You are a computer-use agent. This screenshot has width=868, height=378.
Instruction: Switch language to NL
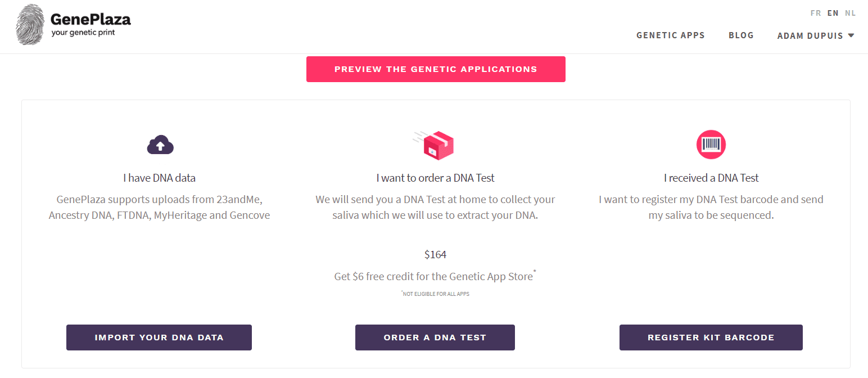coord(850,13)
